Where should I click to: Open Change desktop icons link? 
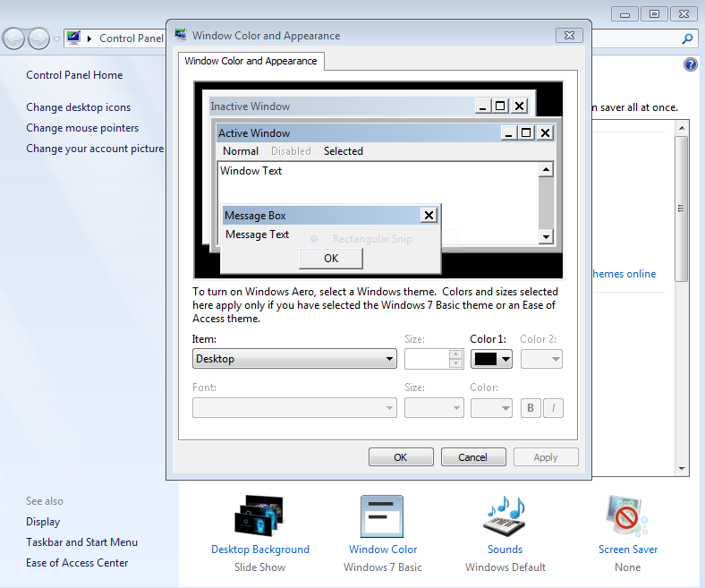point(78,107)
